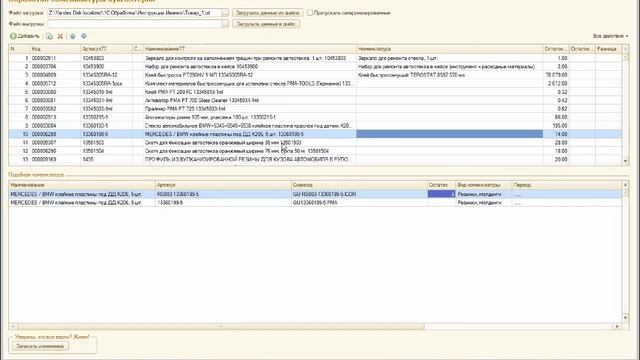Toggle Пропускать синхронизированные checkbox
Viewport: 640px width, 360px height.
[310, 13]
